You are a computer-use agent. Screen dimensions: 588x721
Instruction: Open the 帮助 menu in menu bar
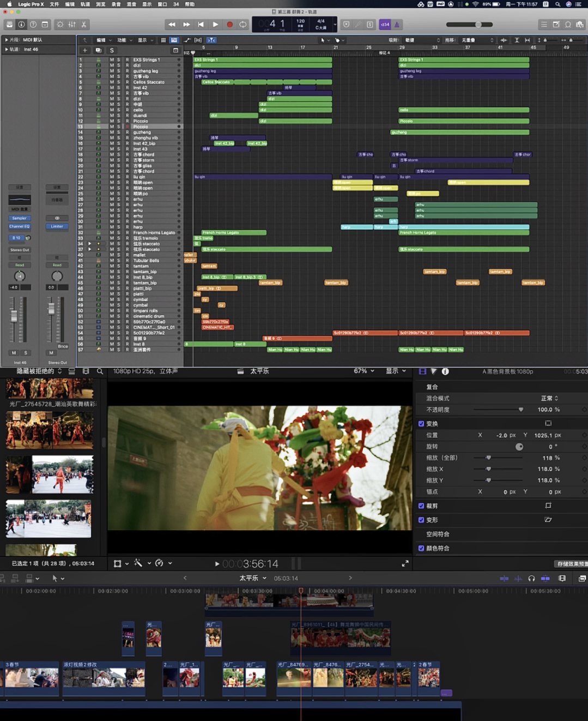coord(190,4)
